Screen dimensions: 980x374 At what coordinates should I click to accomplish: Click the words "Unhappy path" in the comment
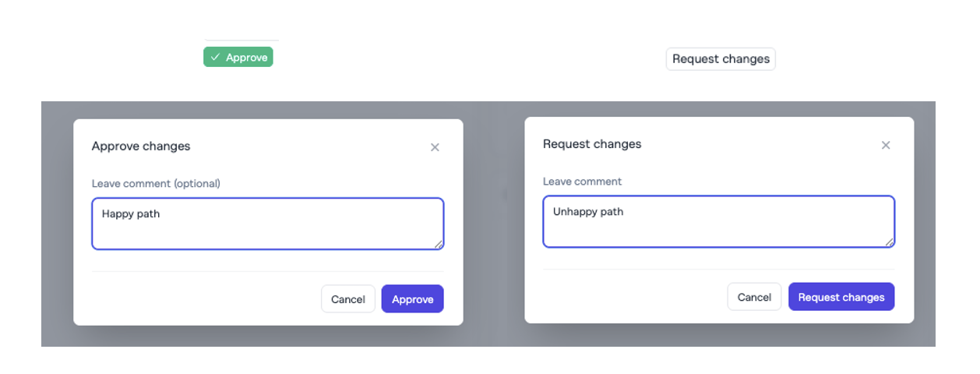pos(588,211)
